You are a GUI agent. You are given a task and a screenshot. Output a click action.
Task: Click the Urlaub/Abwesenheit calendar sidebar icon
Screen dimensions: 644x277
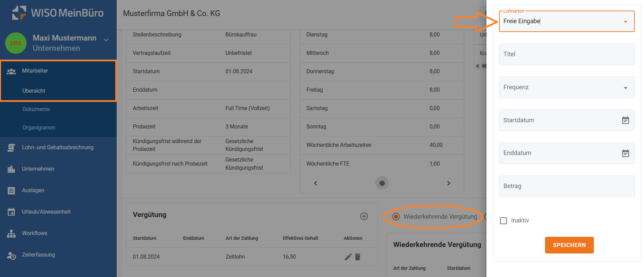11,212
